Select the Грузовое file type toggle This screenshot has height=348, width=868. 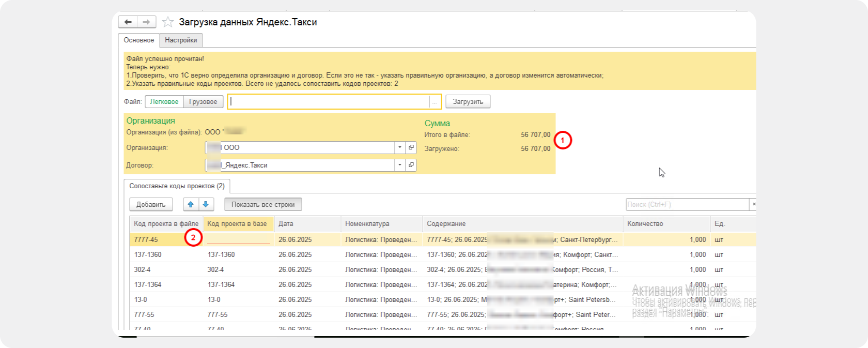pyautogui.click(x=203, y=102)
